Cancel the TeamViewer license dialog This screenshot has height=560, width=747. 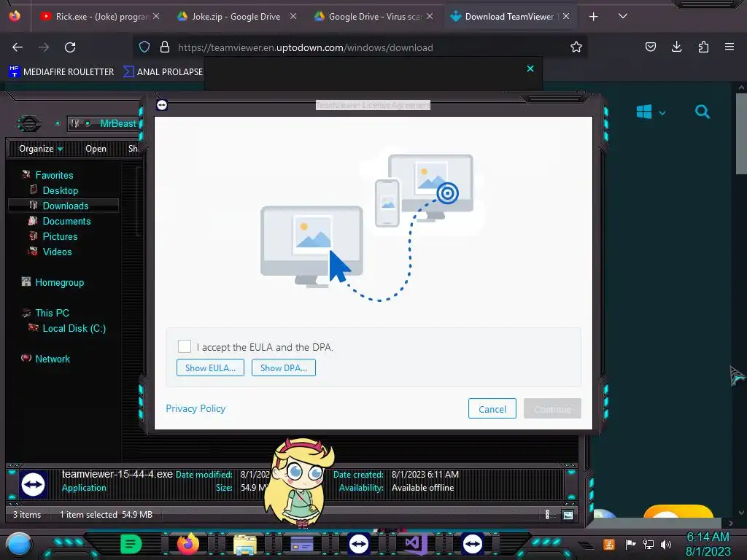492,408
